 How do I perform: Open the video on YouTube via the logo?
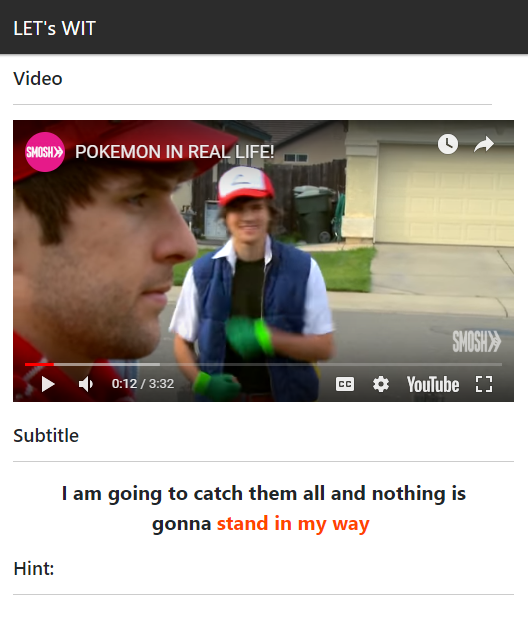(x=433, y=384)
